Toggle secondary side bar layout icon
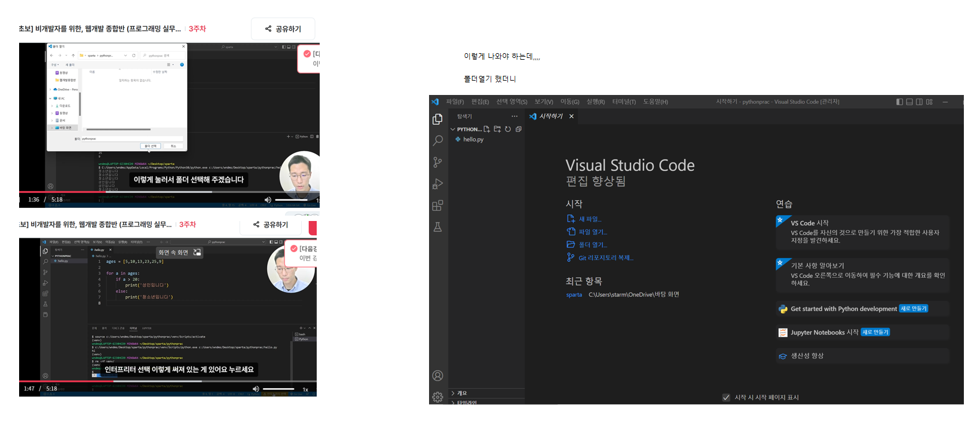This screenshot has width=980, height=439. tap(919, 102)
